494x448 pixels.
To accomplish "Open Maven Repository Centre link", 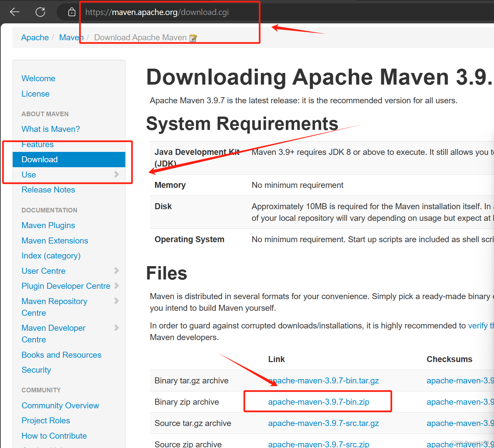I will click(x=54, y=307).
